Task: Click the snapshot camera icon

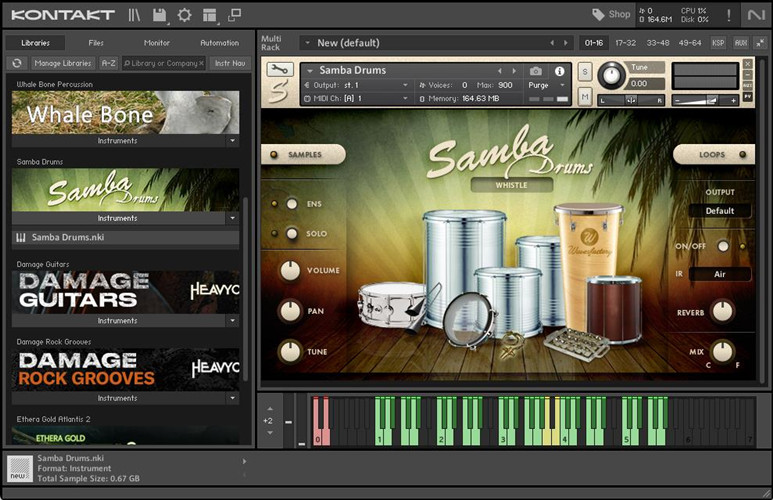Action: coord(536,71)
